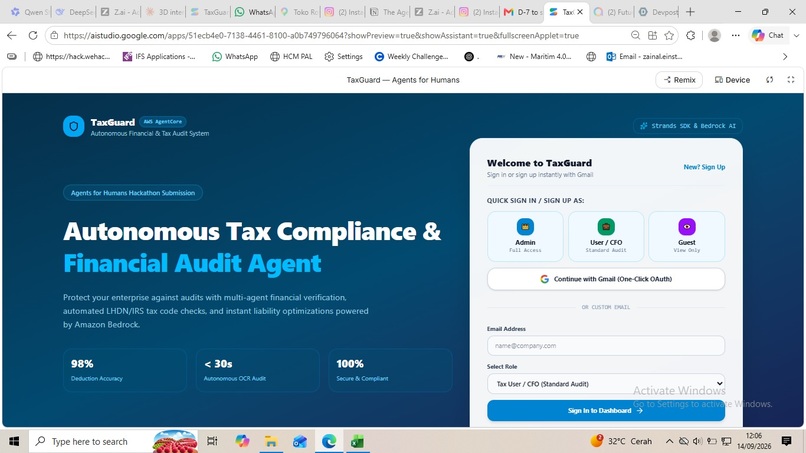Open the New - Maritim 4.0 bookmark
Viewport: 806px width, 453px height.
[x=534, y=57]
